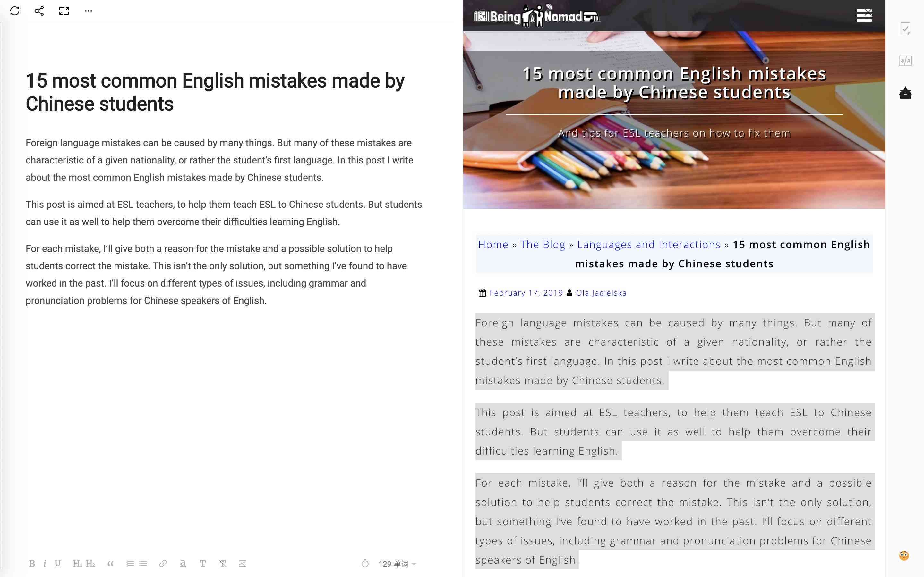
Task: Toggle the fullscreen view icon
Action: (64, 11)
